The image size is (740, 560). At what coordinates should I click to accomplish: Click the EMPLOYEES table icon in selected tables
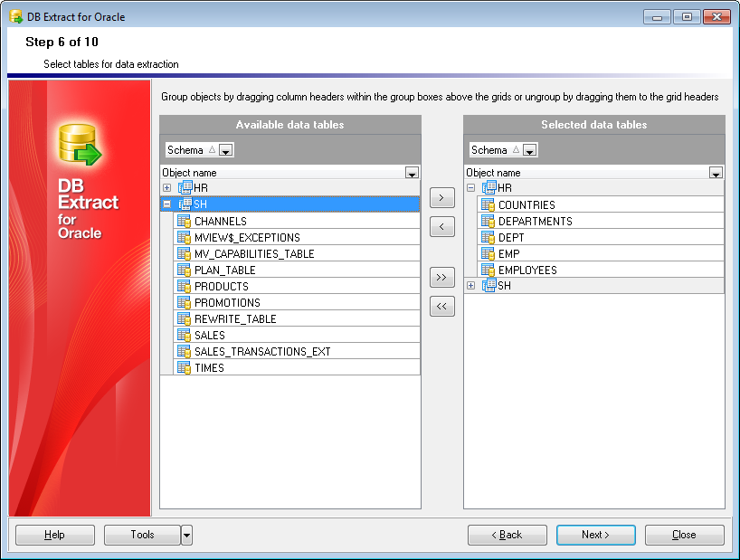click(488, 270)
